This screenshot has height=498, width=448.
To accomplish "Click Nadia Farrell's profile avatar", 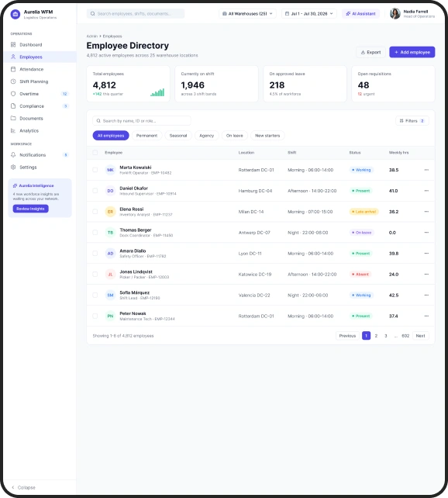I will pos(395,14).
